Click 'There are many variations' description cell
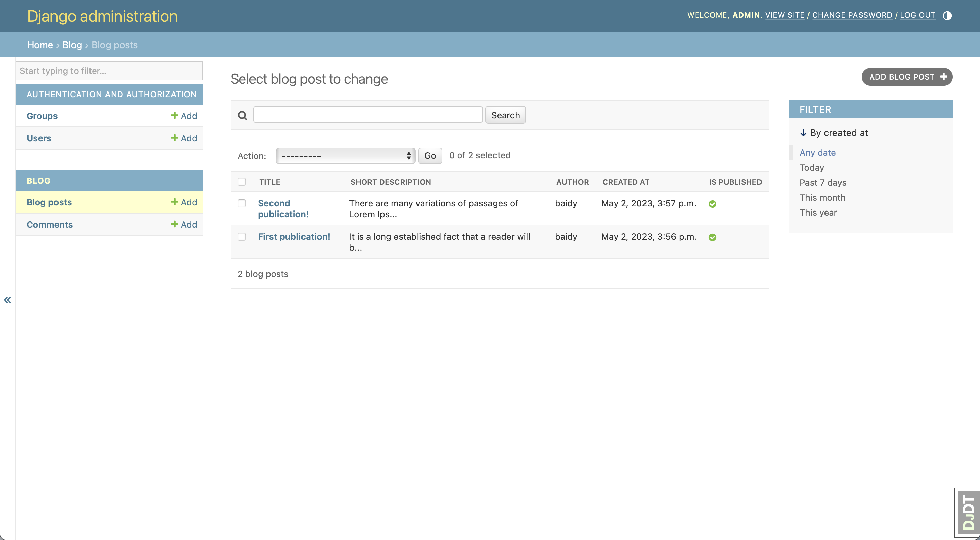Screen dimensions: 980x540 pyautogui.click(x=433, y=209)
